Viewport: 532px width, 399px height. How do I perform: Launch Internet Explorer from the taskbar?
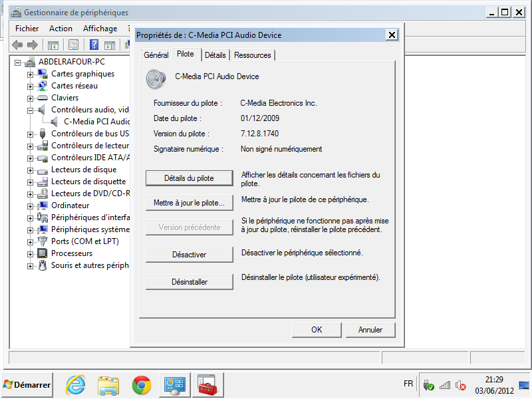click(75, 386)
